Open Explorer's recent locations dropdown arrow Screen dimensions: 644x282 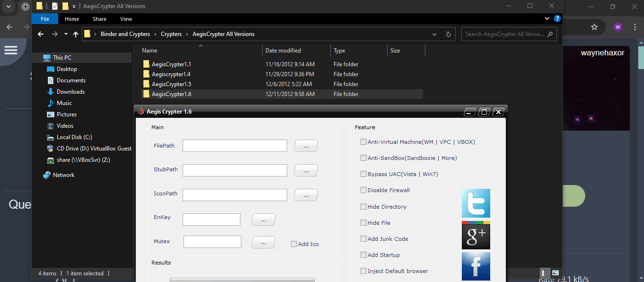(66, 35)
